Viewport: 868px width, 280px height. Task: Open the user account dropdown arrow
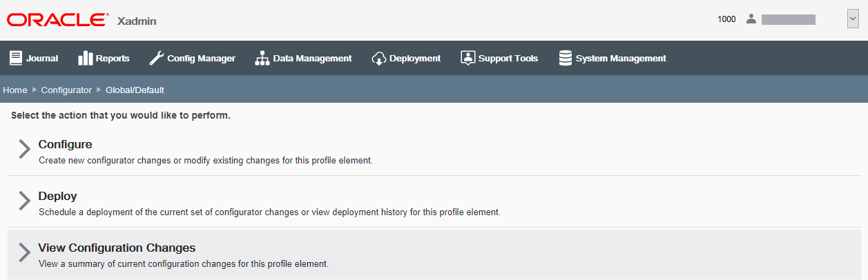coord(852,19)
